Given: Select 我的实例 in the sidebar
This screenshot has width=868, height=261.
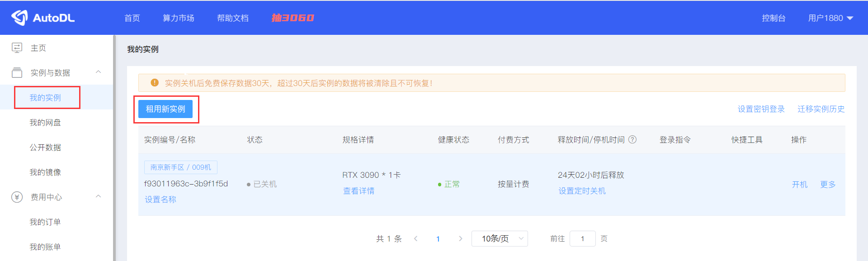Looking at the screenshot, I should tap(45, 98).
